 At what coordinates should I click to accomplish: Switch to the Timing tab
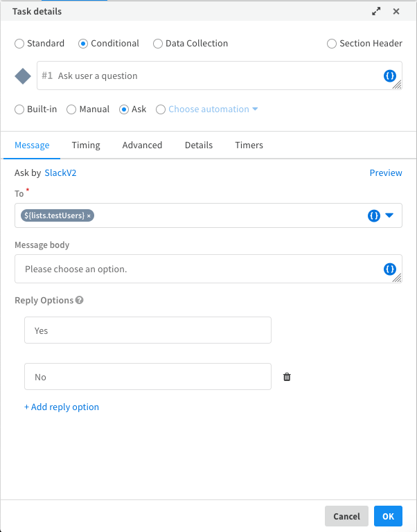(x=86, y=145)
